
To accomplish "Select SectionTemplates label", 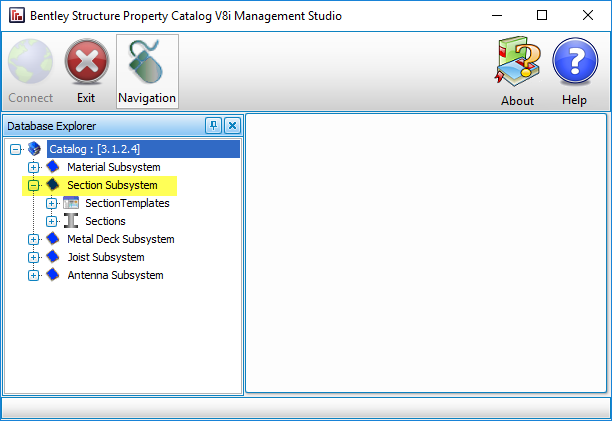I will [127, 203].
